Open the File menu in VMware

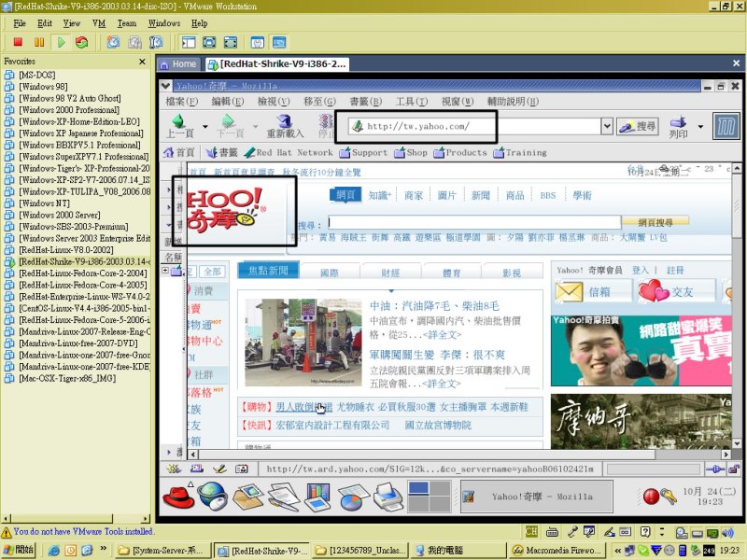click(20, 23)
